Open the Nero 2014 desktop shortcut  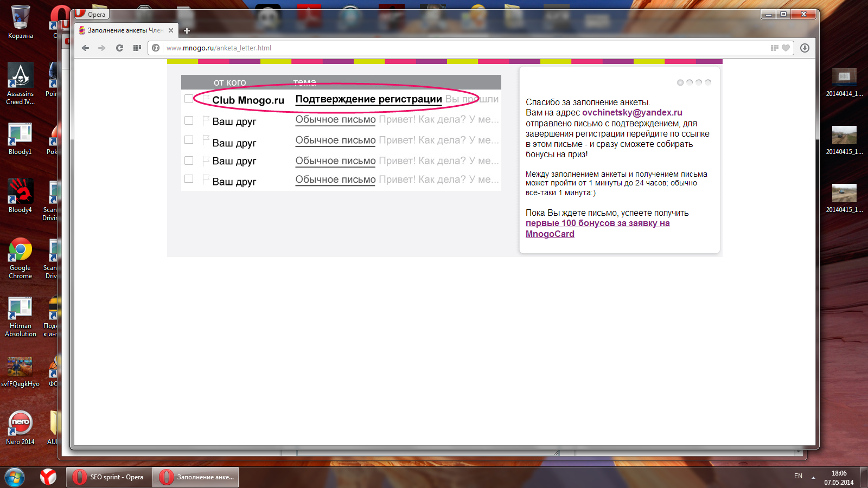[21, 428]
